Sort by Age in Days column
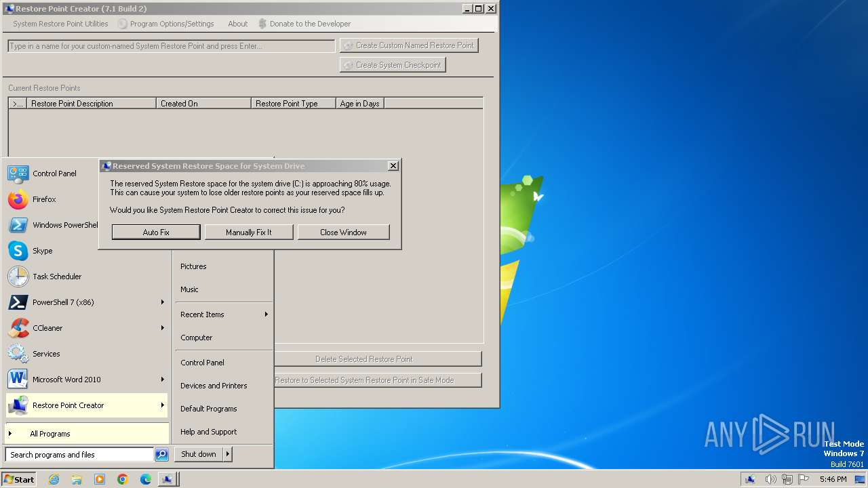 point(360,104)
